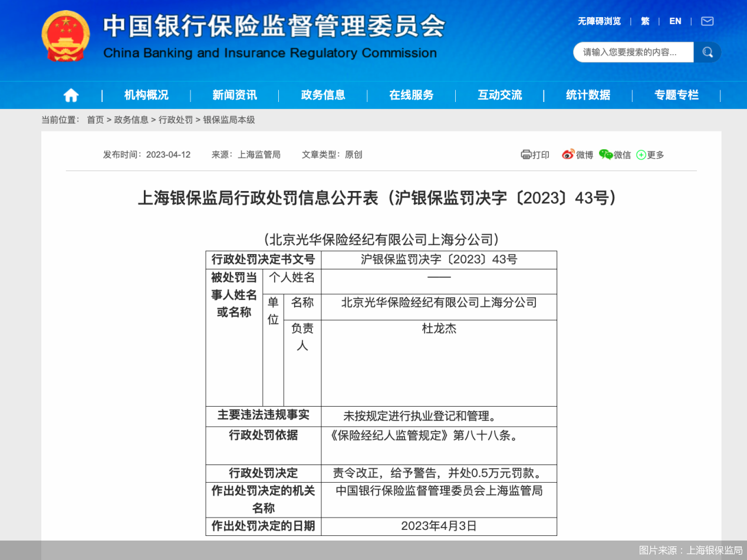Click the date 2023年4月3日

click(x=439, y=526)
